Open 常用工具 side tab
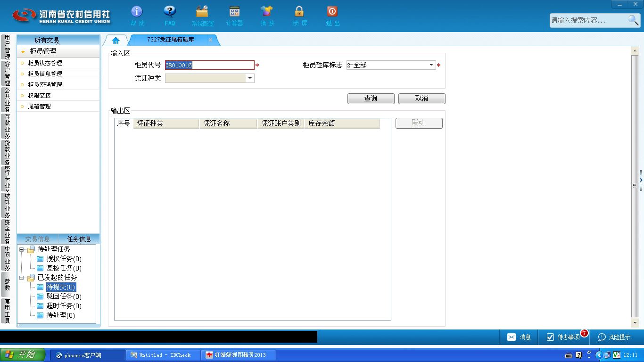644x362 pixels. (x=7, y=311)
